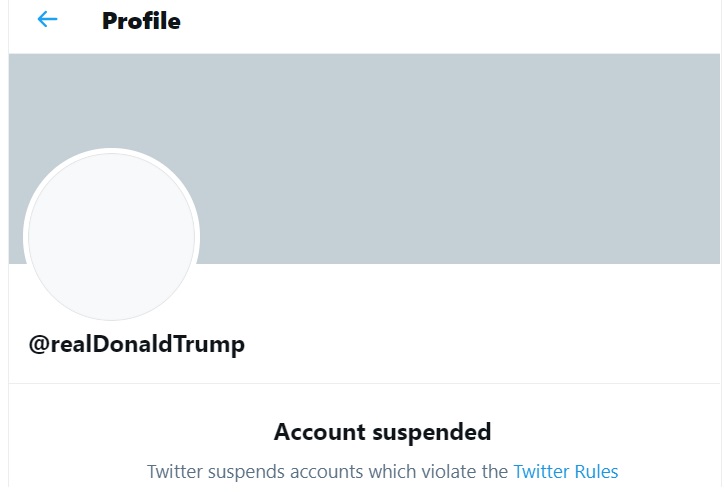Click the word "suspended" in the heading

click(x=431, y=432)
